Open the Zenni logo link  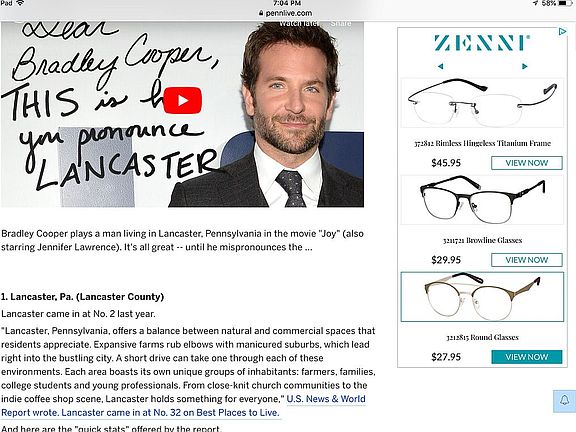coord(482,43)
